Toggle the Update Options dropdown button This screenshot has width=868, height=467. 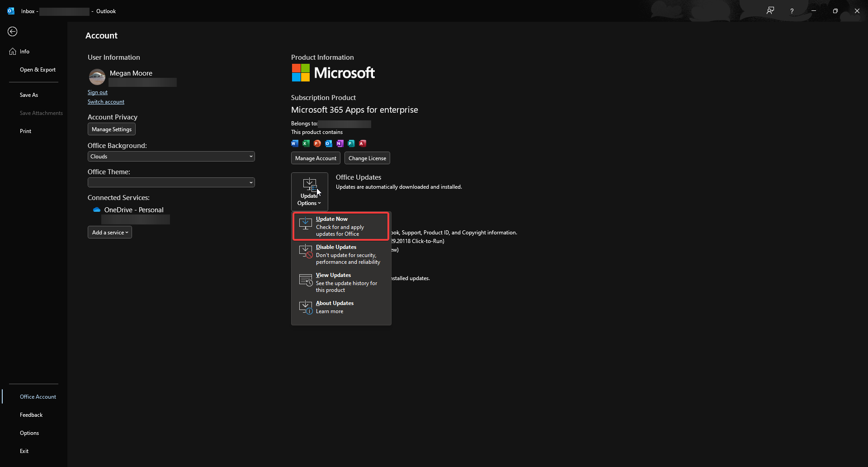(x=310, y=192)
